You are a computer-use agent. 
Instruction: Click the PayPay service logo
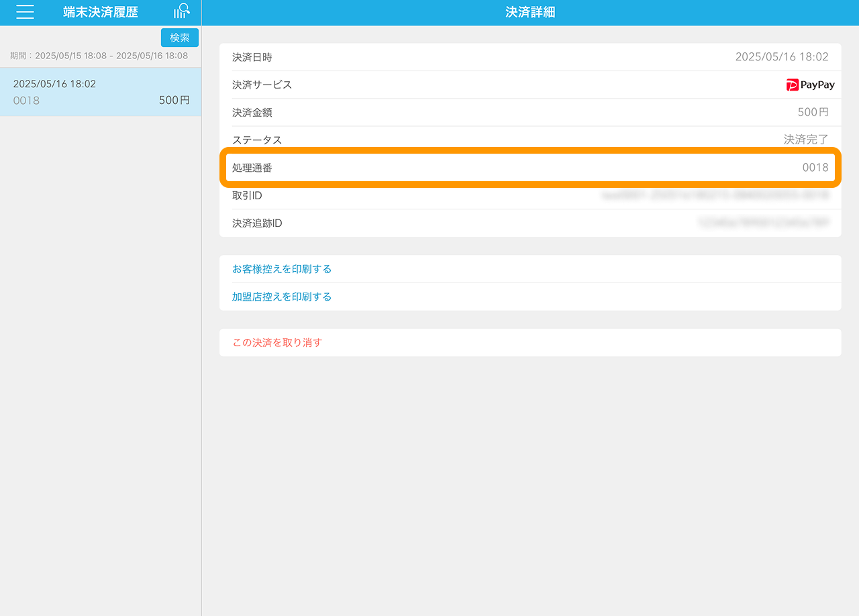[x=811, y=85]
